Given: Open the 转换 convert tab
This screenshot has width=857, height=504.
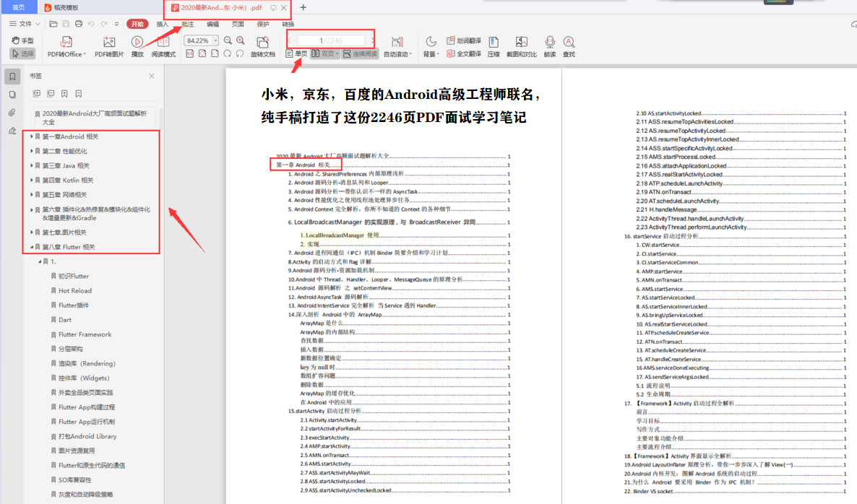Looking at the screenshot, I should click(x=288, y=24).
